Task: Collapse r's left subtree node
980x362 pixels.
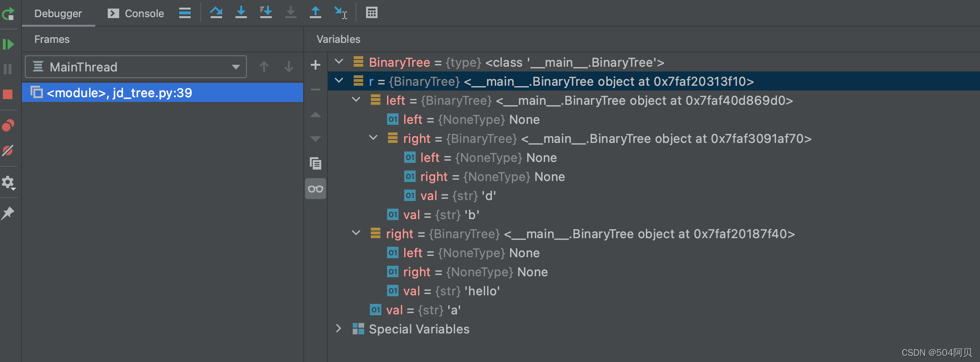Action: click(356, 100)
